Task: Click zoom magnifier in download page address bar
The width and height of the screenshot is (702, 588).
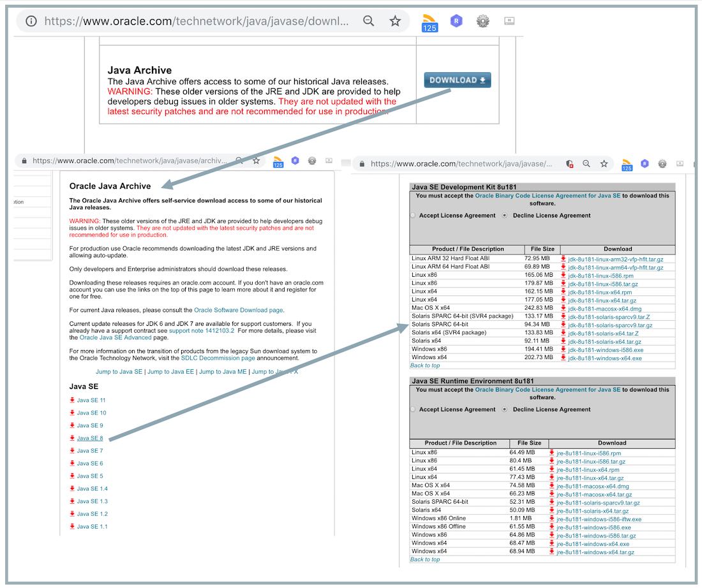Action: pos(586,164)
